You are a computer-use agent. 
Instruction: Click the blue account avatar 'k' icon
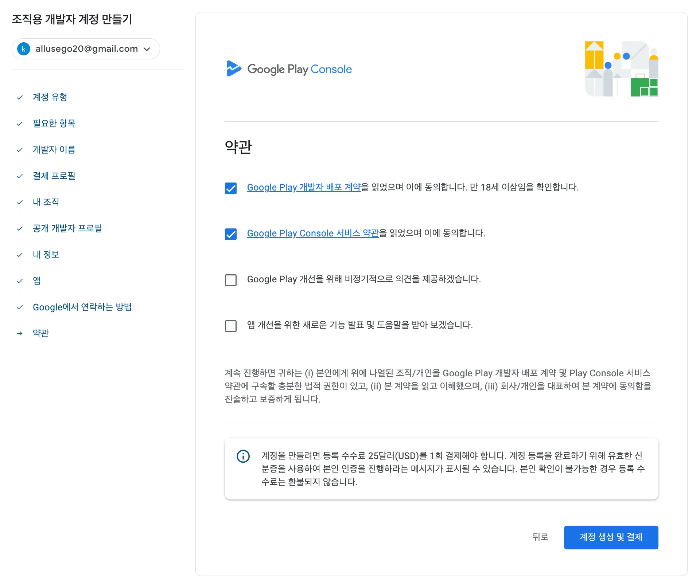click(24, 49)
